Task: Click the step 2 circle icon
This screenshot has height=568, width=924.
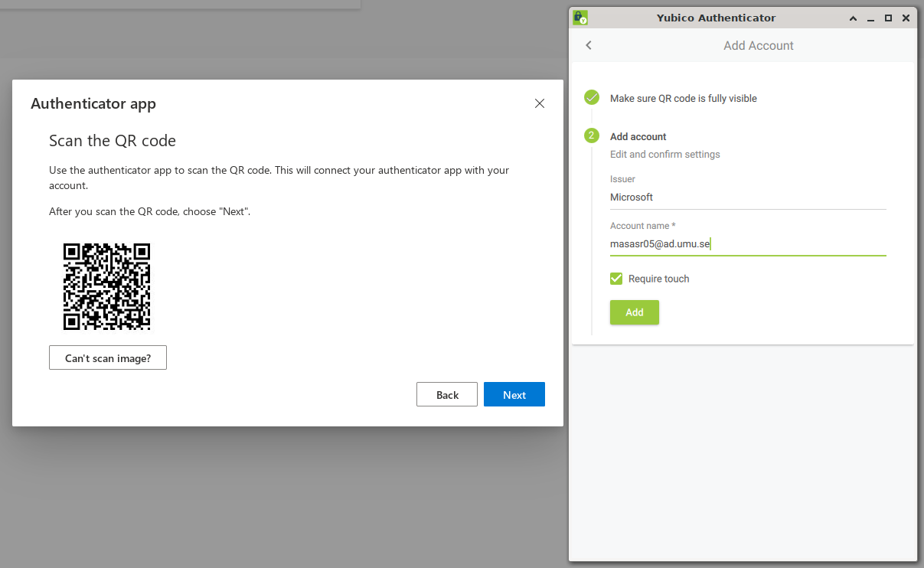Action: [x=592, y=135]
